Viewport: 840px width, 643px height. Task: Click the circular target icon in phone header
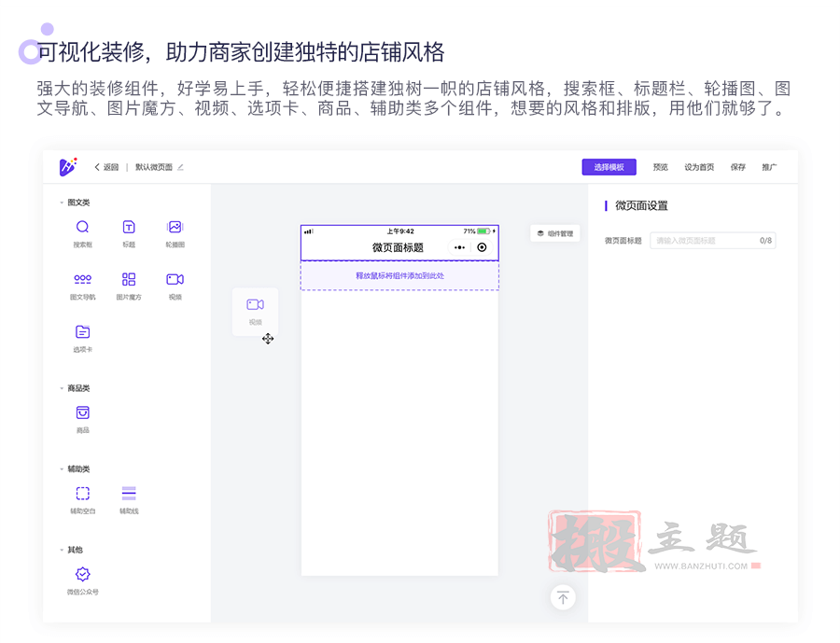click(482, 247)
